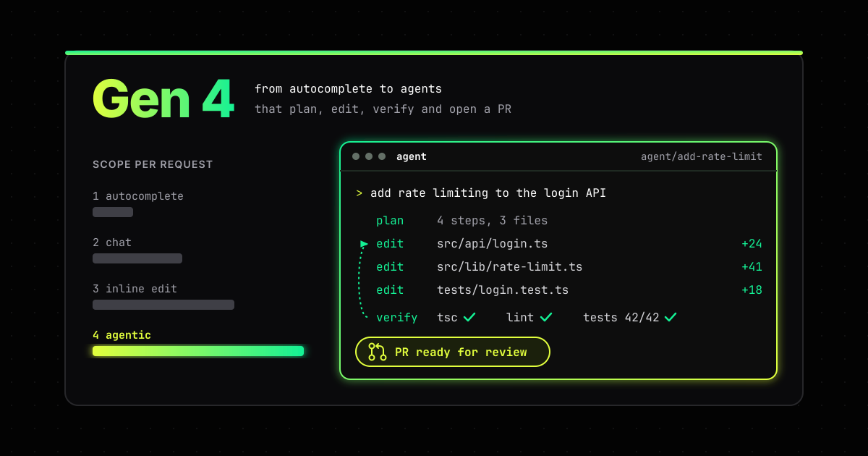The height and width of the screenshot is (456, 868).
Task: Click the gray bar under chat
Action: pyautogui.click(x=137, y=258)
